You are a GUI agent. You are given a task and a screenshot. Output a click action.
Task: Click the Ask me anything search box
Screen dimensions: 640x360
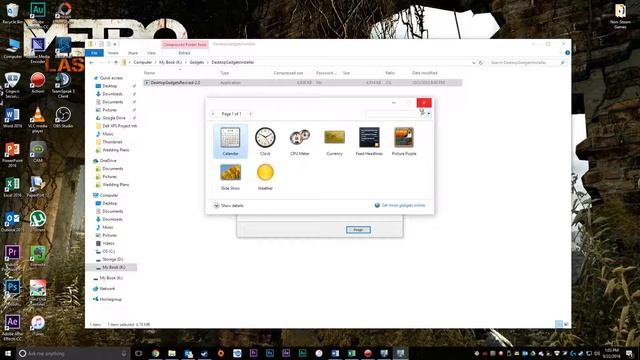point(73,353)
